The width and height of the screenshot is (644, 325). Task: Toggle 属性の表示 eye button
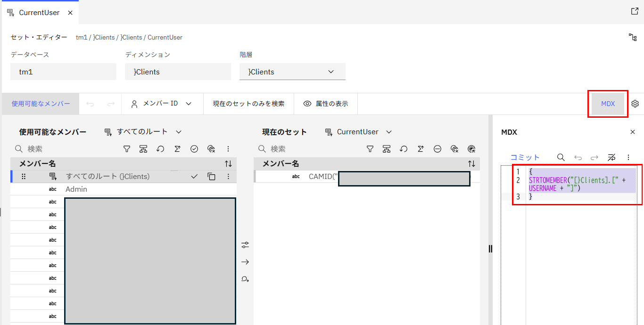point(326,104)
